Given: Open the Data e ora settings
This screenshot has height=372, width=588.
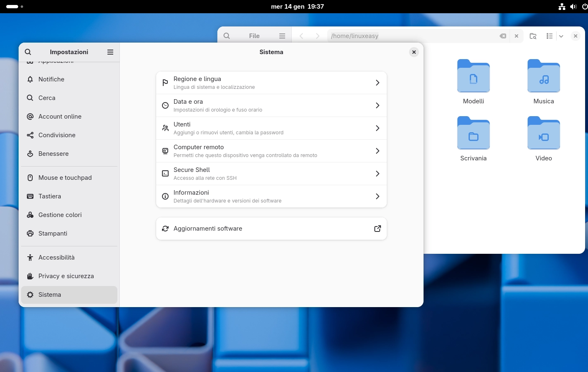Looking at the screenshot, I should (x=271, y=105).
